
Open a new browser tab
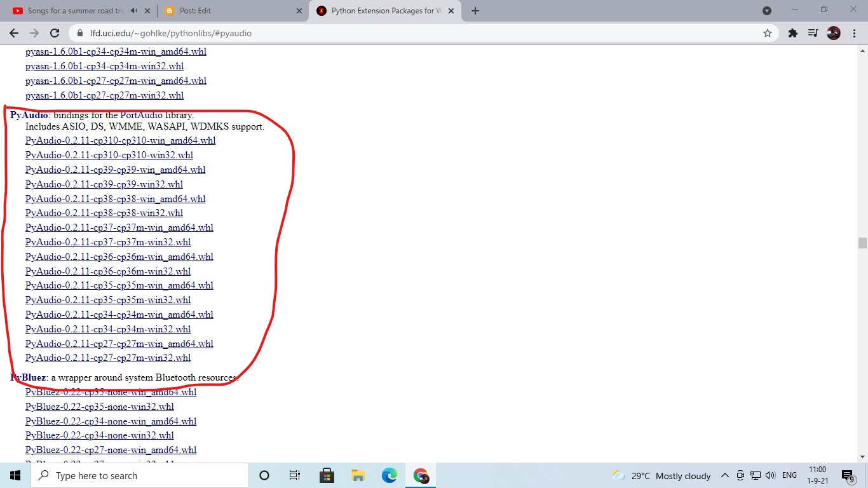click(x=475, y=11)
